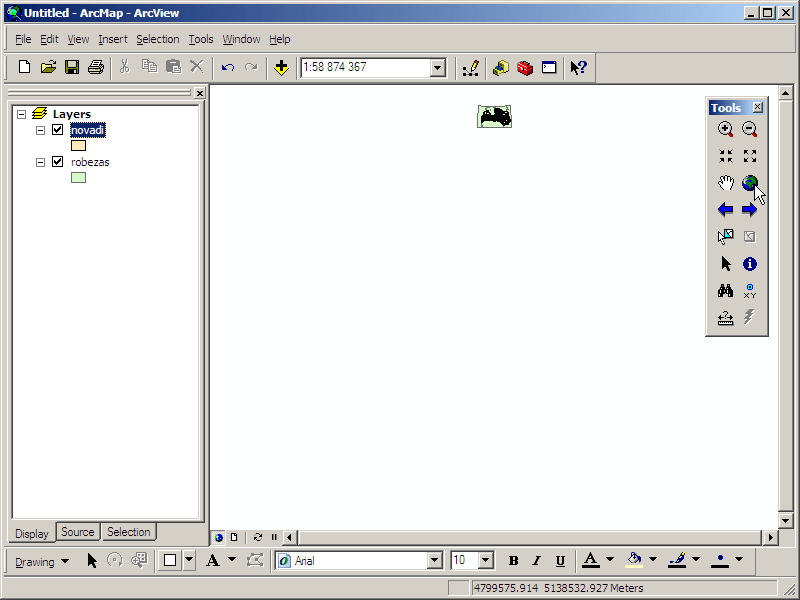The height and width of the screenshot is (600, 800).
Task: Open the Drawing menu dropdown
Action: pos(42,561)
